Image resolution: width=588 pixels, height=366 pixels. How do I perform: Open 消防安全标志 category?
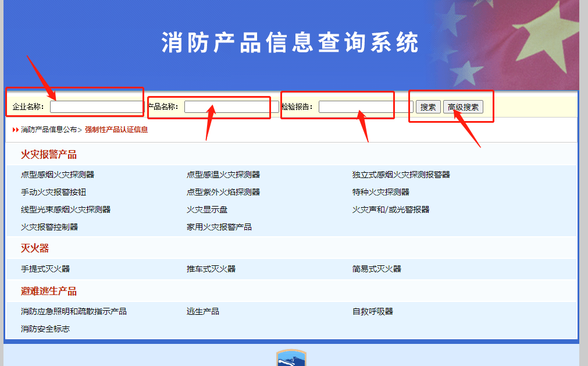point(45,329)
